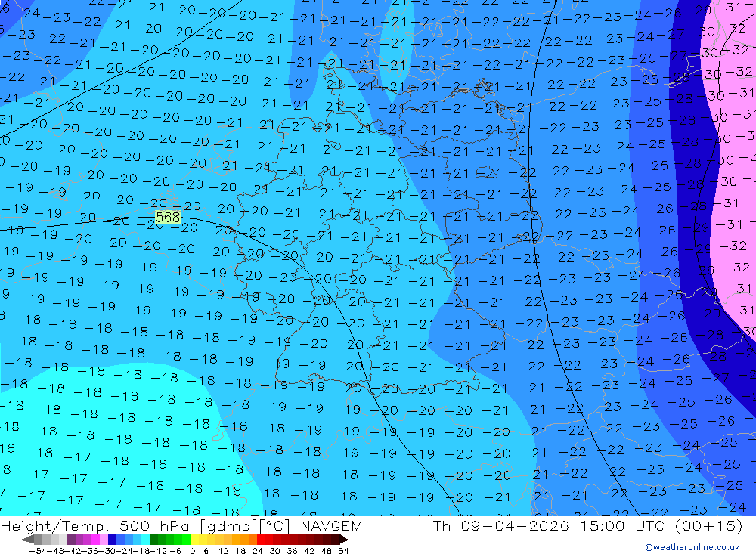Open the weatheronline.co.uk copyright link
This screenshot has width=756, height=554.
pos(692,547)
